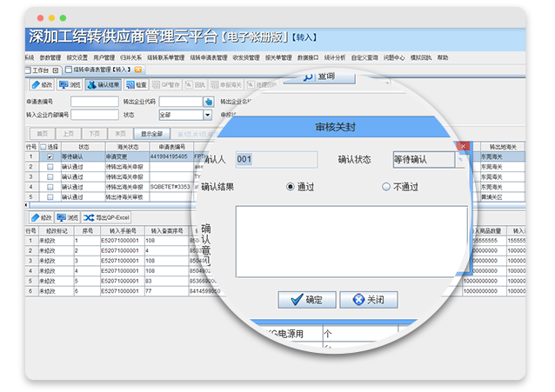Viewport: 555px width, 392px height.
Task: Click the magnifier 查询 search button
Action: (x=319, y=76)
